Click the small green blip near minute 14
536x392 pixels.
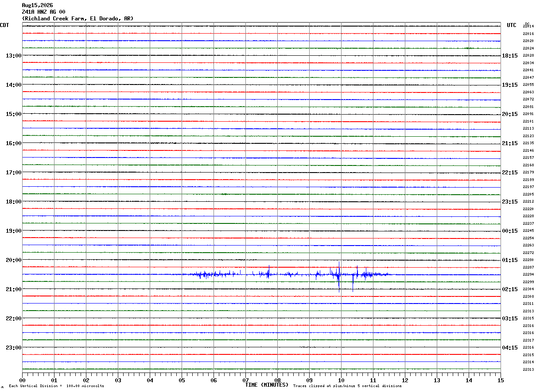tap(469, 48)
